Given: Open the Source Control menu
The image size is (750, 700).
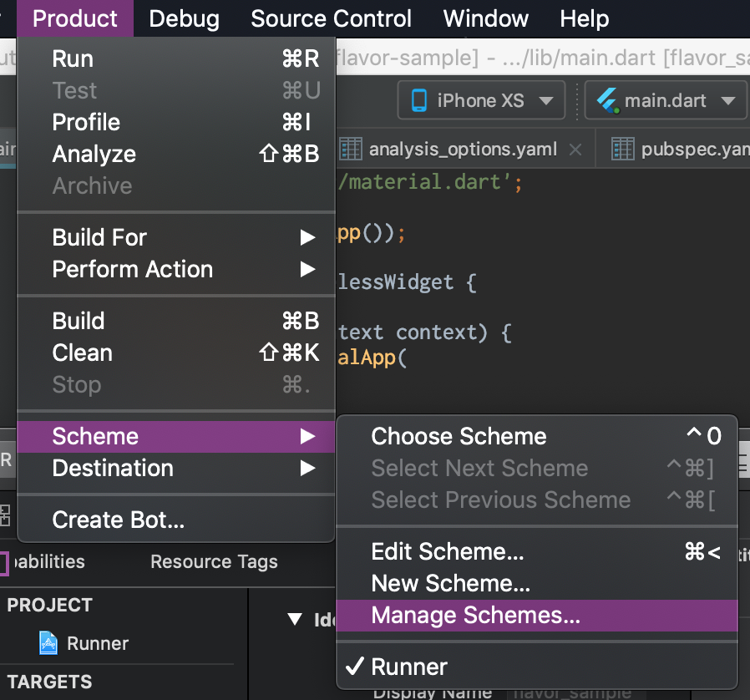Looking at the screenshot, I should (331, 18).
